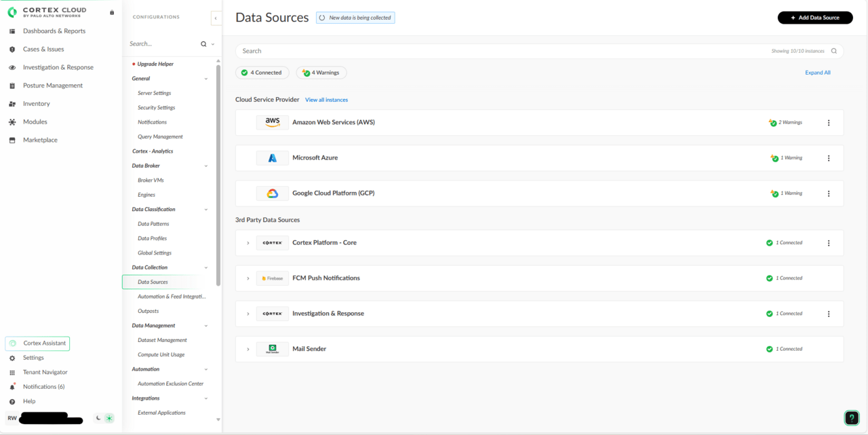Filter by 4 Warnings status
Screen dimensions: 868x435
point(321,73)
